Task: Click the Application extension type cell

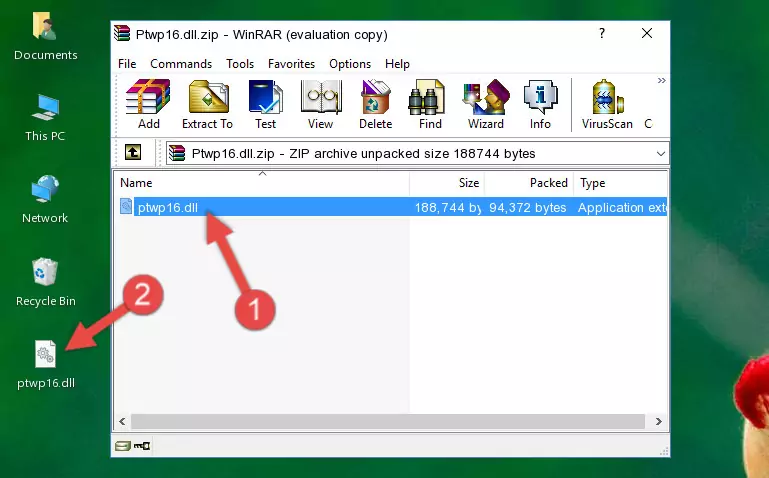Action: [622, 207]
